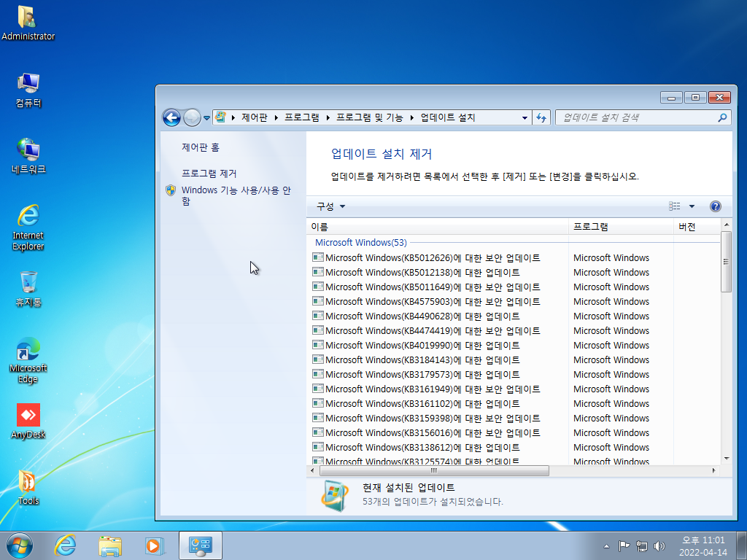Image resolution: width=747 pixels, height=560 pixels.
Task: Expand the address bar history dropdown
Action: (x=525, y=117)
